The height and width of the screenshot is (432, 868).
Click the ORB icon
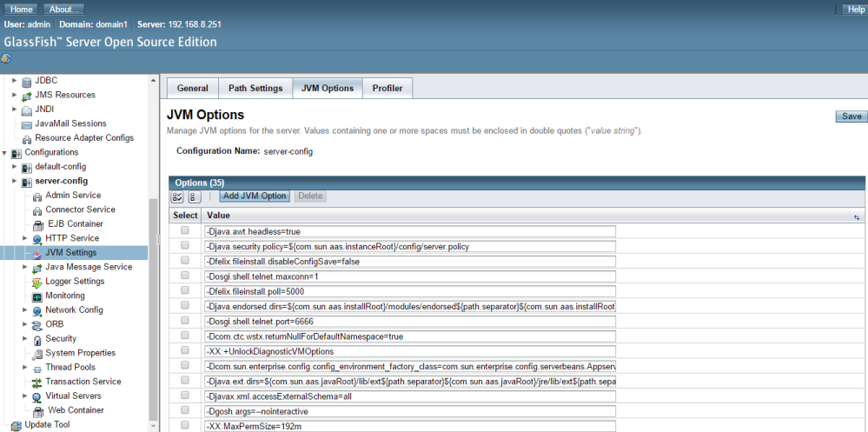[37, 325]
